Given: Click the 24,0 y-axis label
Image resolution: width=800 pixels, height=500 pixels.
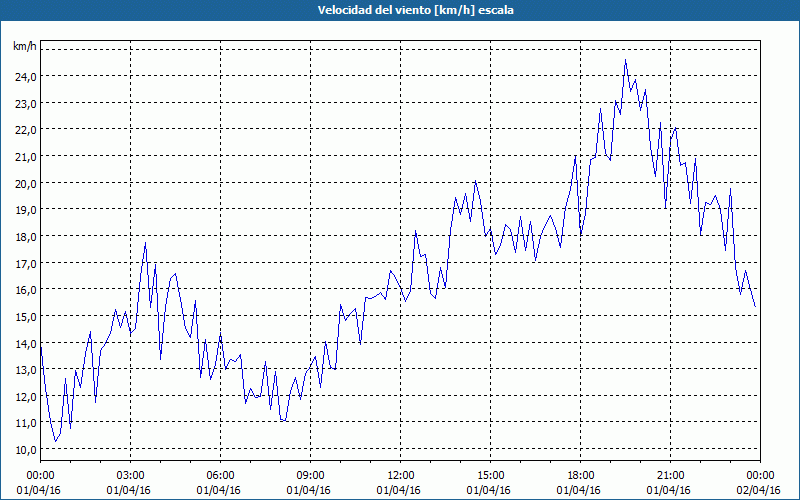Looking at the screenshot, I should point(26,77).
